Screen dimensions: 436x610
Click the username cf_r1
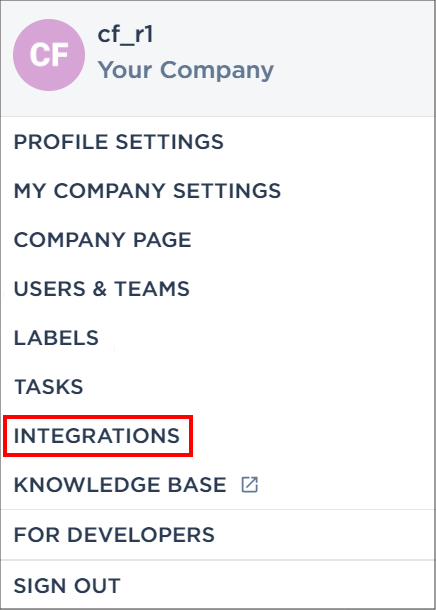[125, 35]
